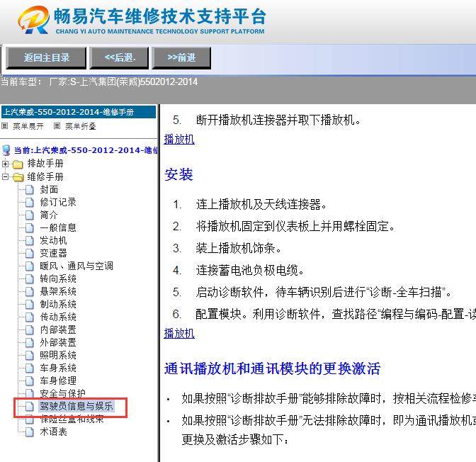476x462 pixels.
Task: Open the 传动系统 section
Action: point(58,317)
